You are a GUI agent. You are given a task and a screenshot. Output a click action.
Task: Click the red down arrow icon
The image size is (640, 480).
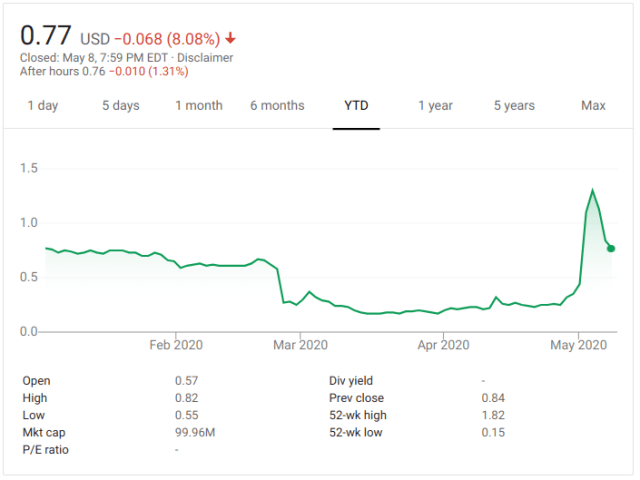click(231, 39)
